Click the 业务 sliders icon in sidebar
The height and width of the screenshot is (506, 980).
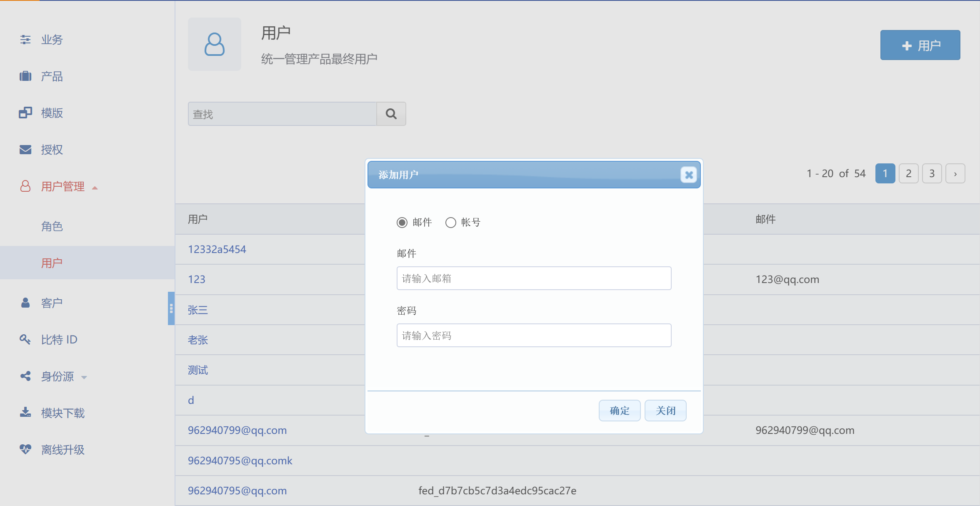click(x=25, y=40)
